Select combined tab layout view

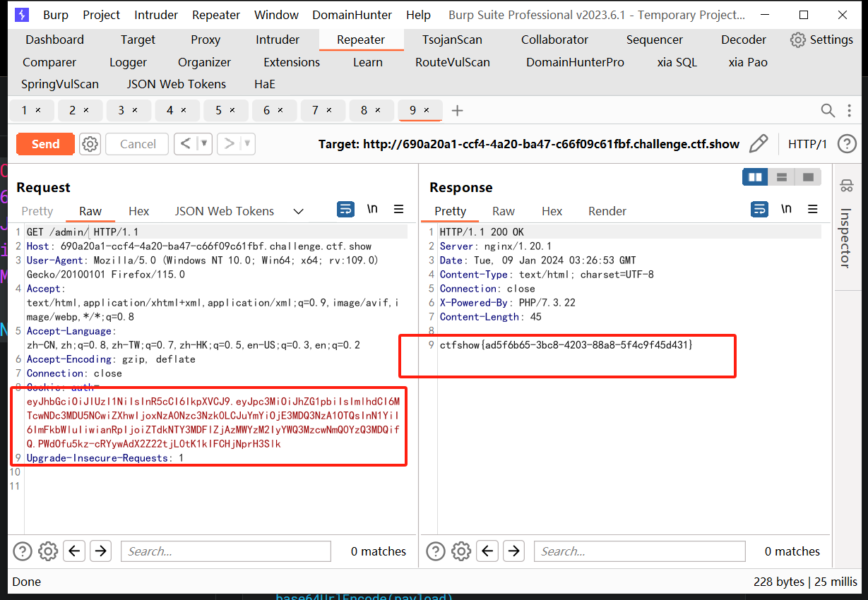pos(808,176)
